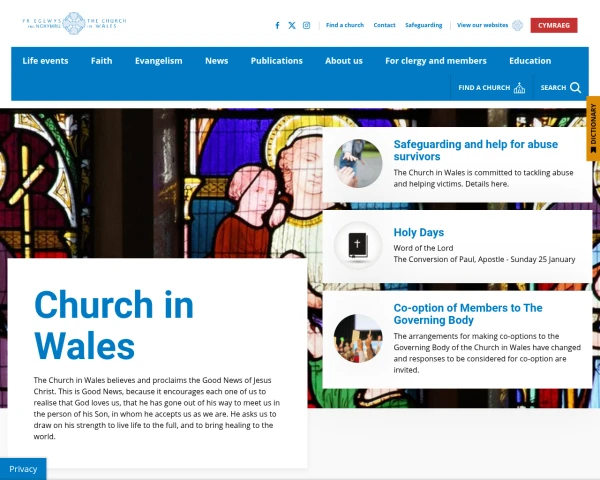Click the Celtic cross icon beside View our websites

click(517, 25)
